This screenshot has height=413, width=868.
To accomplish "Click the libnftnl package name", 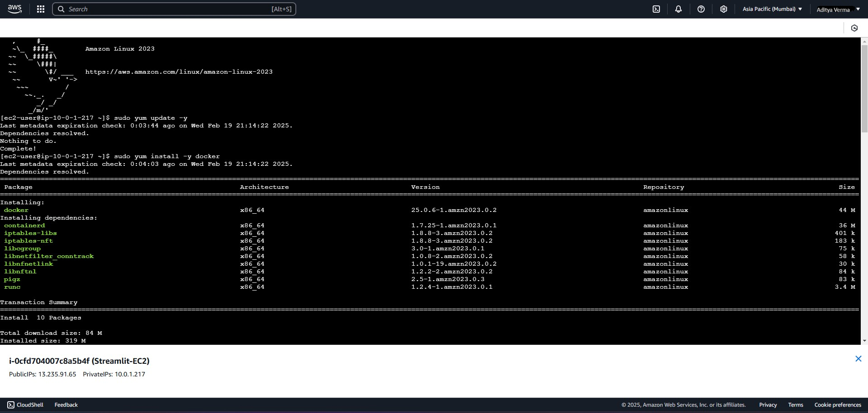I will coord(20,272).
